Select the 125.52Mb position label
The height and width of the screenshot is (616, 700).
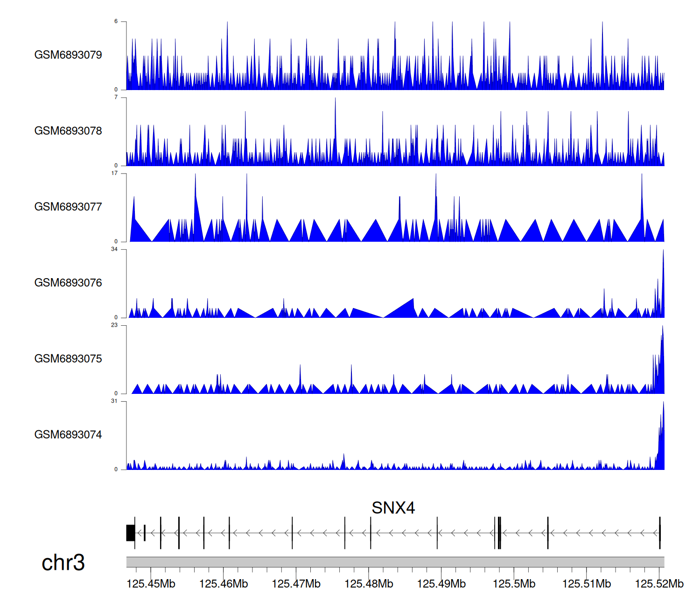pyautogui.click(x=659, y=584)
